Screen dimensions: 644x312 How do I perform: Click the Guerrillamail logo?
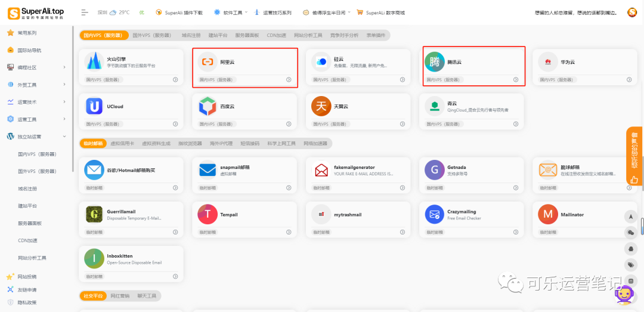(x=94, y=214)
